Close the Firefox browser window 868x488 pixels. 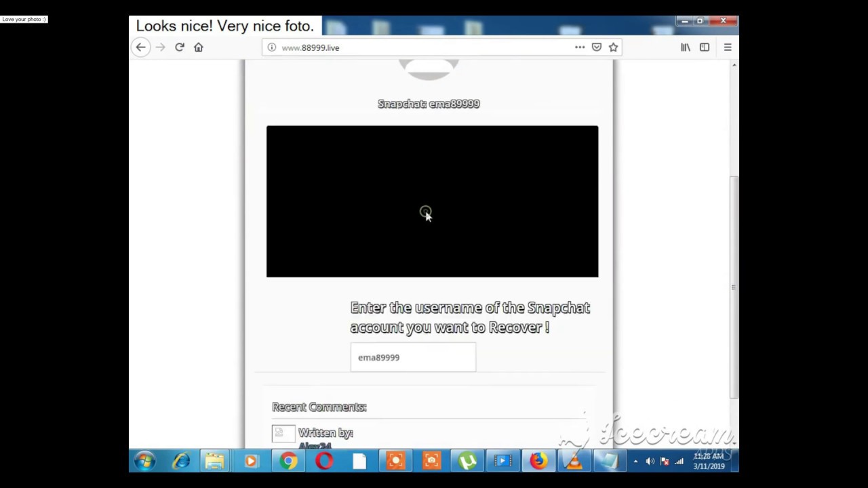coord(723,21)
